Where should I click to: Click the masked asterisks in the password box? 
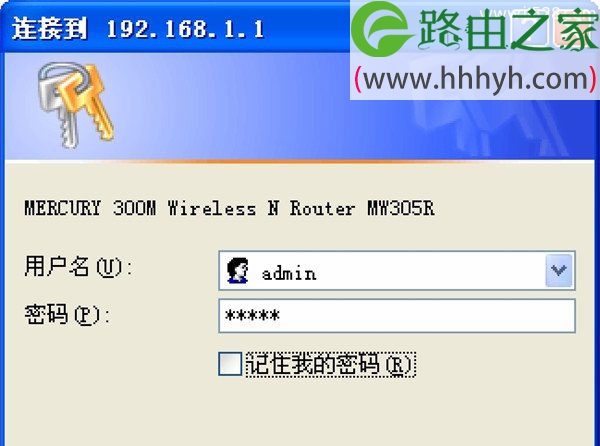pyautogui.click(x=253, y=316)
